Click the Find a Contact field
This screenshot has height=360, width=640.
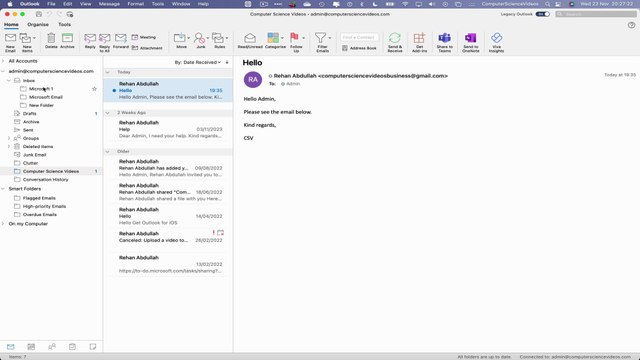[359, 37]
